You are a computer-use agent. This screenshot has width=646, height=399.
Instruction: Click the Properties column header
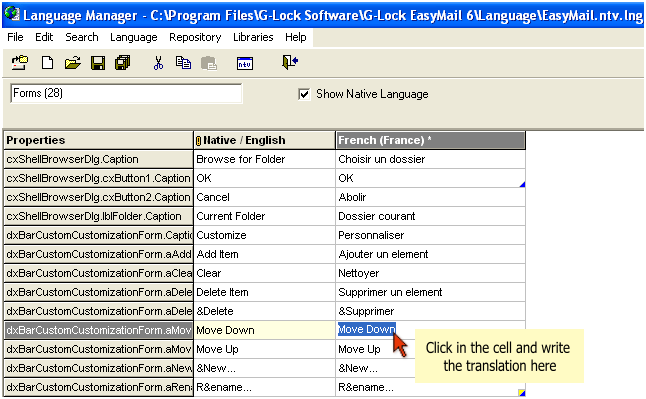tap(98, 141)
